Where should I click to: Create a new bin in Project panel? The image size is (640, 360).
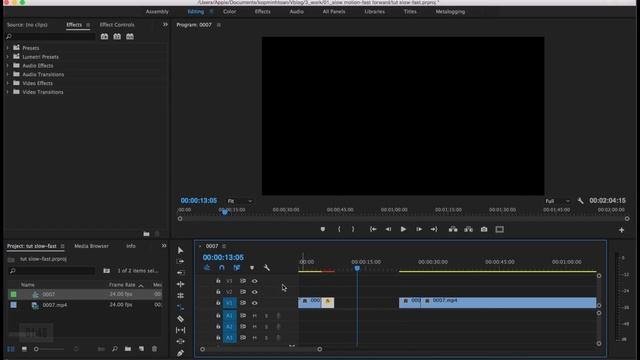(128, 349)
